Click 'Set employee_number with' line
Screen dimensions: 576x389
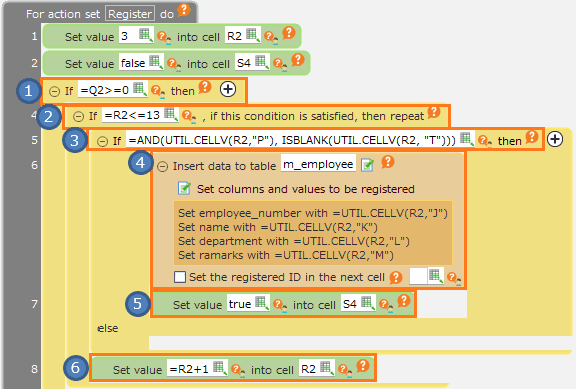(x=313, y=213)
